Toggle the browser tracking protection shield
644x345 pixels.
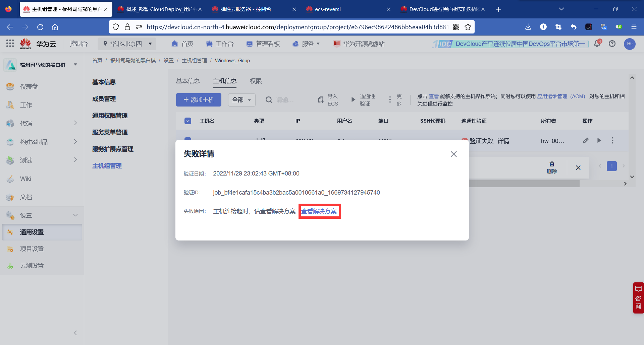click(116, 27)
